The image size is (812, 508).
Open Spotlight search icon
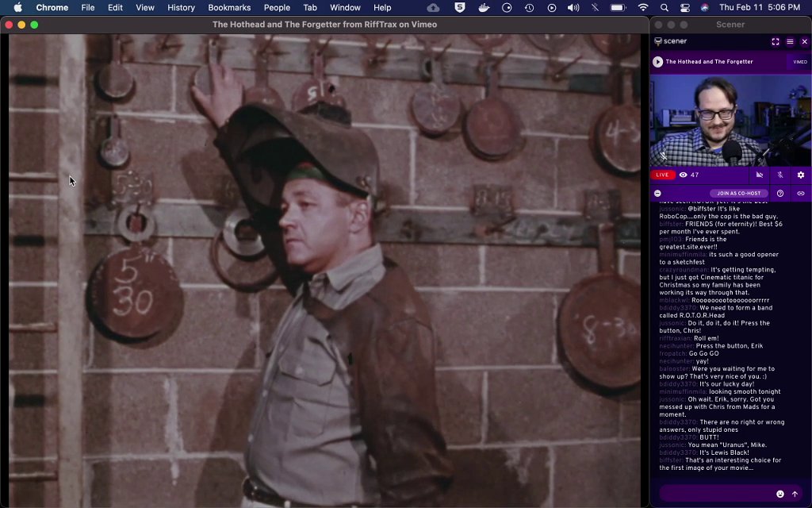point(665,7)
